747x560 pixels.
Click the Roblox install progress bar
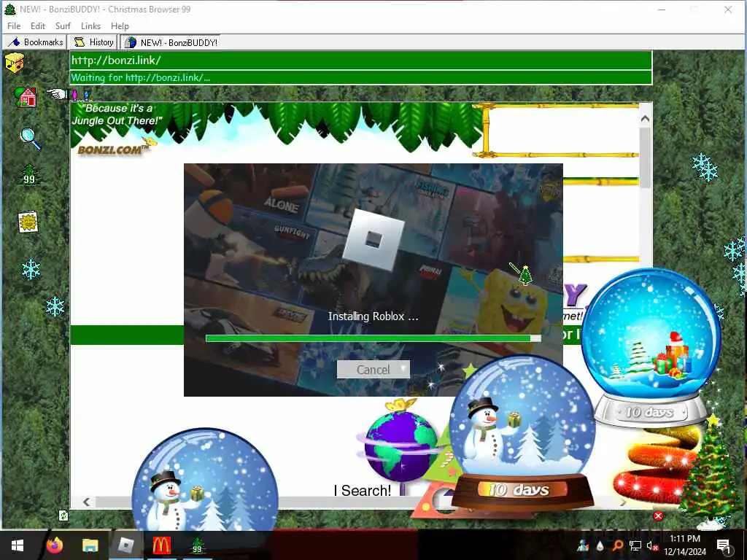pos(373,338)
